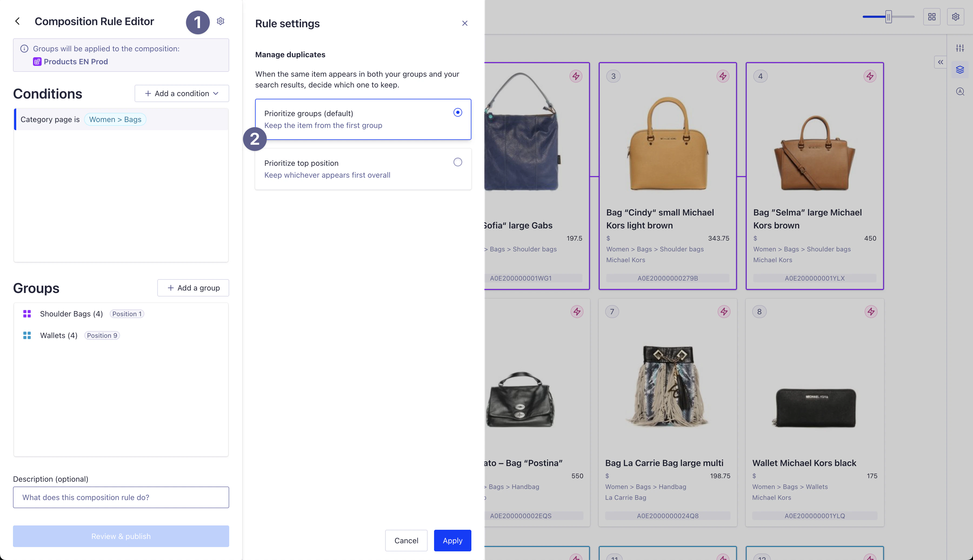Click the back arrow in Composition Rule Editor
Image resolution: width=973 pixels, height=560 pixels.
point(17,21)
